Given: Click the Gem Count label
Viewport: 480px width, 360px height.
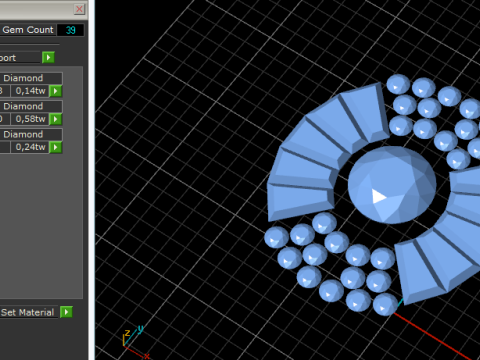Looking at the screenshot, I should tap(27, 30).
